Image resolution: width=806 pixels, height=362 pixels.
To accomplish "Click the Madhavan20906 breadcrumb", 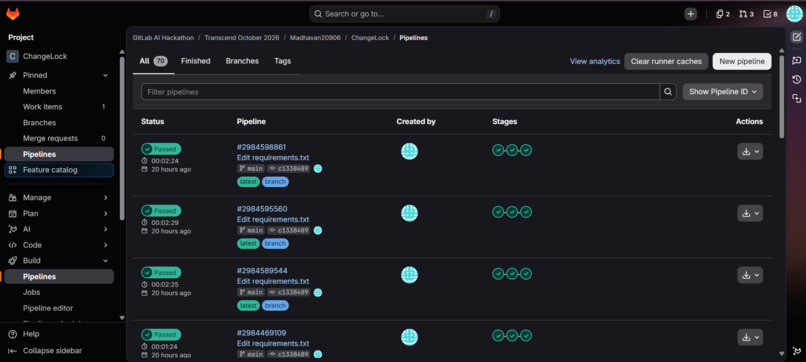I will coord(315,38).
